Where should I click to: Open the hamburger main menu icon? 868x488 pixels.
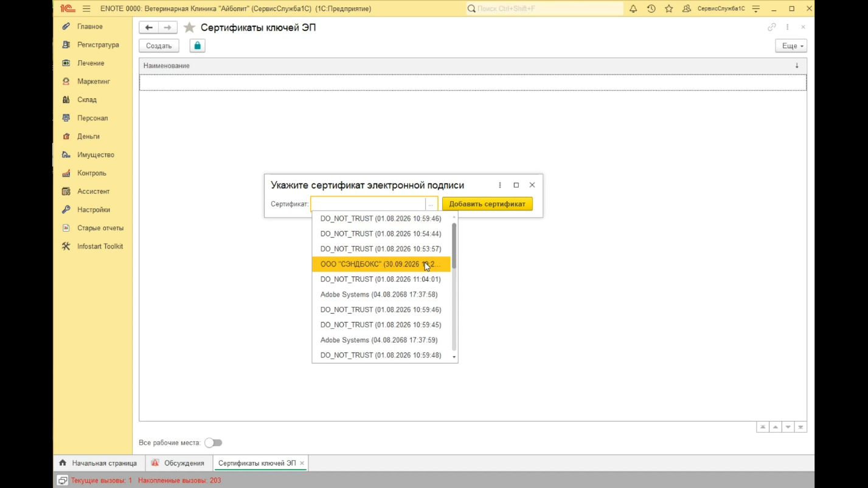(86, 9)
